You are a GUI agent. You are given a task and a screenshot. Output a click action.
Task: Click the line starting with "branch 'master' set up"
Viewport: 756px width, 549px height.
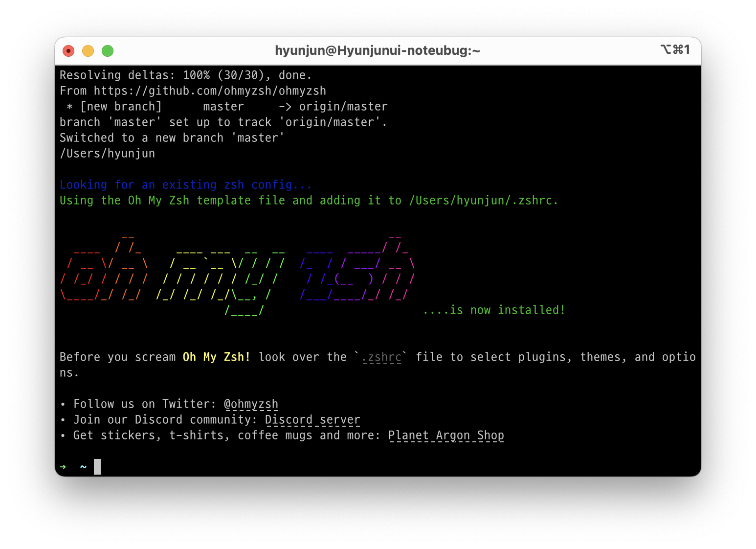[x=223, y=122]
